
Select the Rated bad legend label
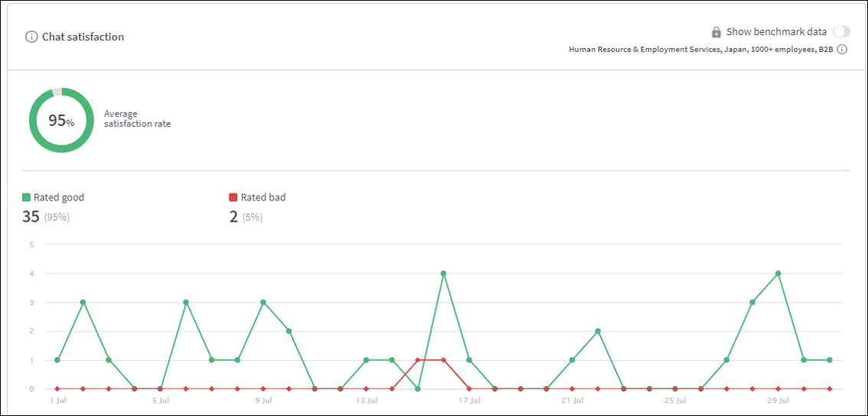263,197
